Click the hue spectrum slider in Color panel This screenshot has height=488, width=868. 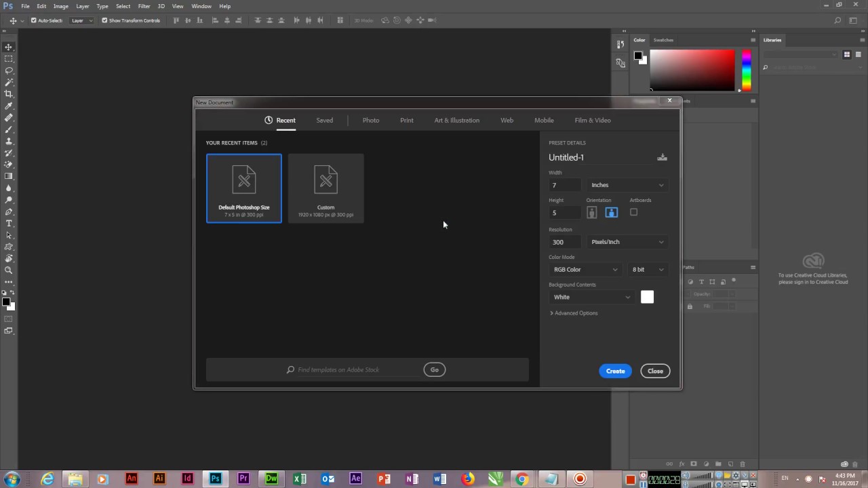coord(746,70)
